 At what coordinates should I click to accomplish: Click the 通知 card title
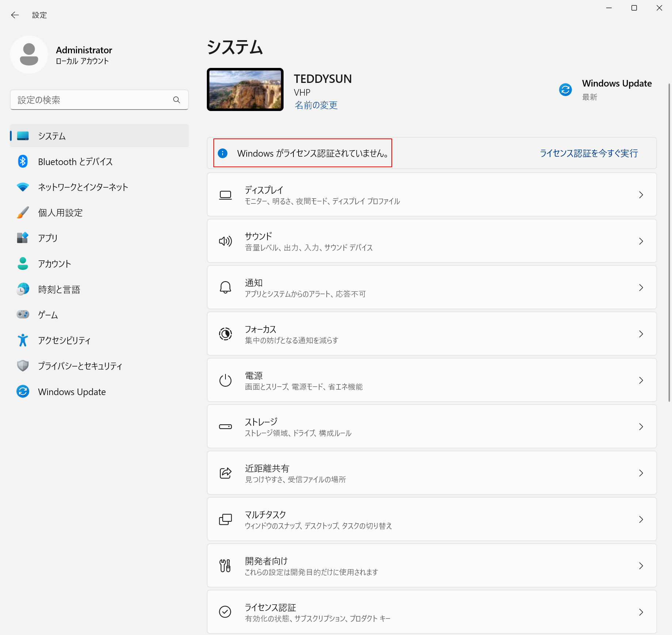tap(254, 283)
